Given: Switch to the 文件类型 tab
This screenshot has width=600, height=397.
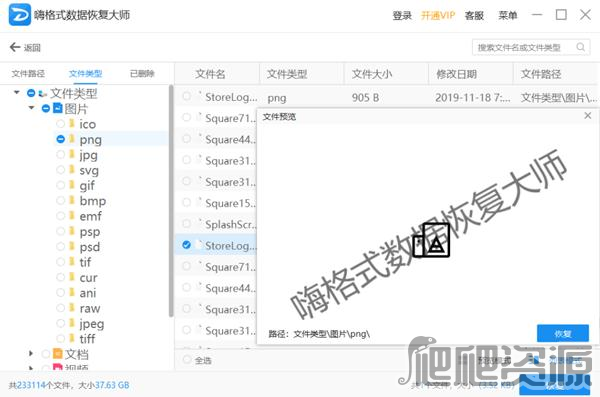Looking at the screenshot, I should tap(85, 74).
